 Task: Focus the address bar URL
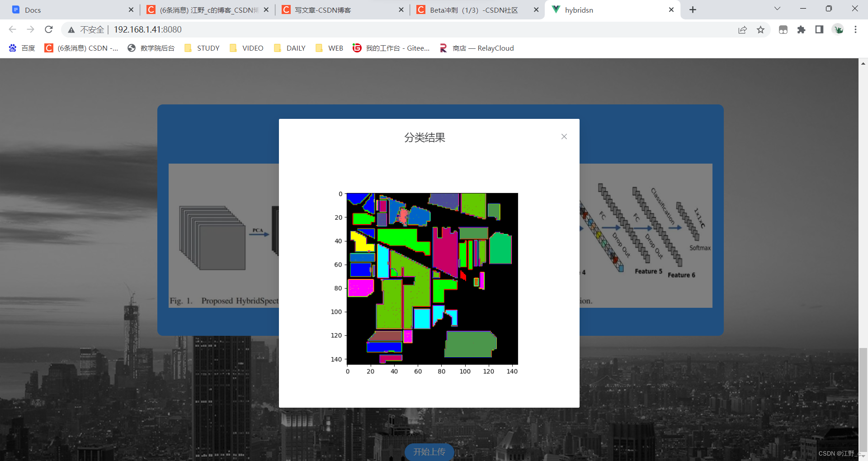coord(148,29)
